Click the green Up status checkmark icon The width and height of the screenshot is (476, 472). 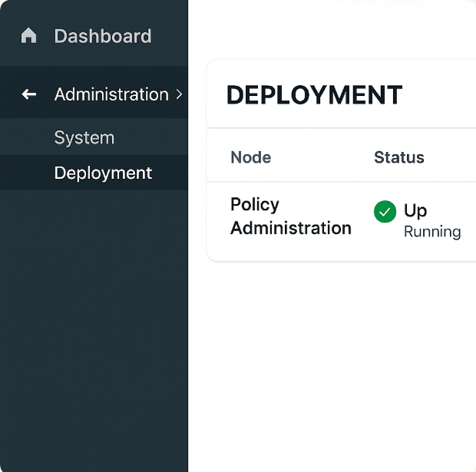point(385,212)
